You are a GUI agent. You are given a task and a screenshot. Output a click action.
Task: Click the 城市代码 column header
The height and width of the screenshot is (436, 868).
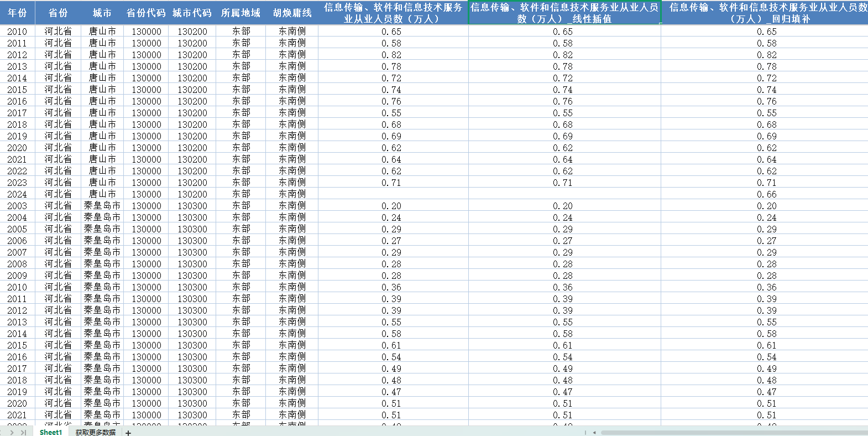coord(192,13)
